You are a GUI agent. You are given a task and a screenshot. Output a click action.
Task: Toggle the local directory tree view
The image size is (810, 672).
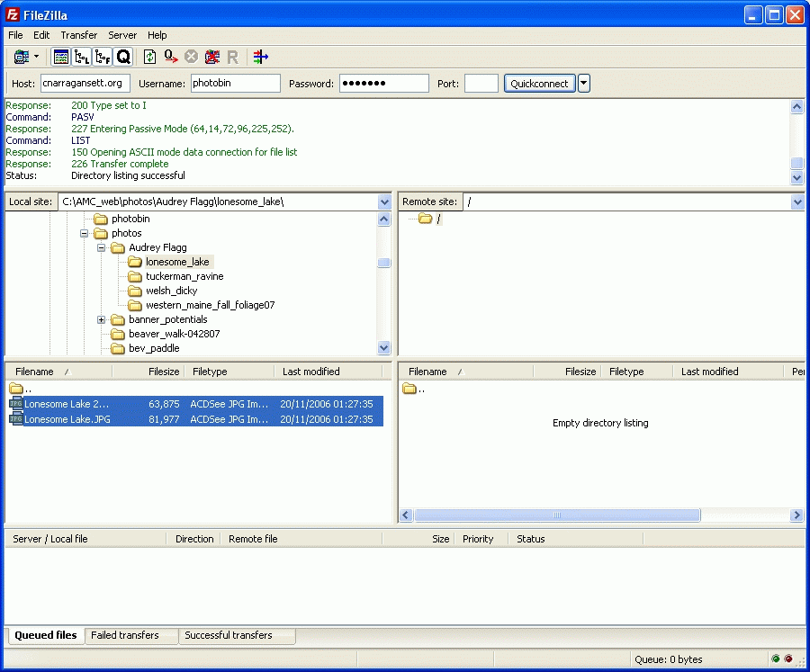coord(82,57)
